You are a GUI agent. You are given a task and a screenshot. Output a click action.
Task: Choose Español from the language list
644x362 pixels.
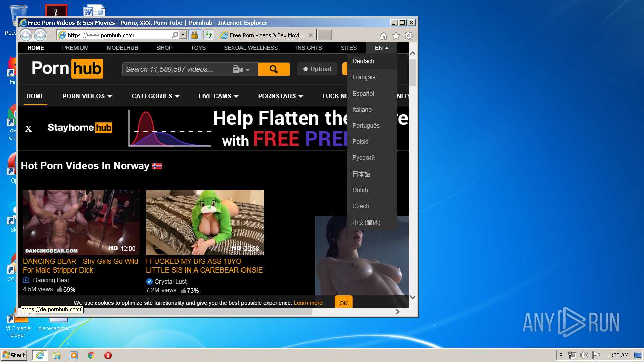pyautogui.click(x=372, y=94)
